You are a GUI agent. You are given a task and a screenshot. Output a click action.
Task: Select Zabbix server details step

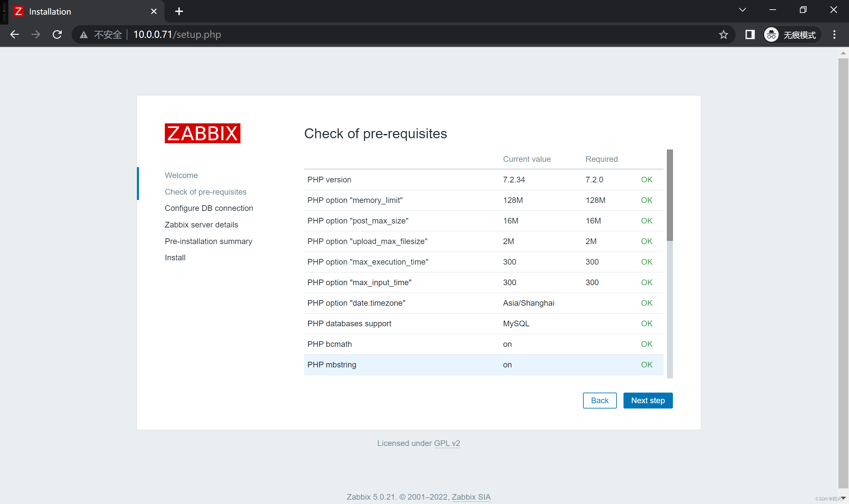pyautogui.click(x=201, y=225)
